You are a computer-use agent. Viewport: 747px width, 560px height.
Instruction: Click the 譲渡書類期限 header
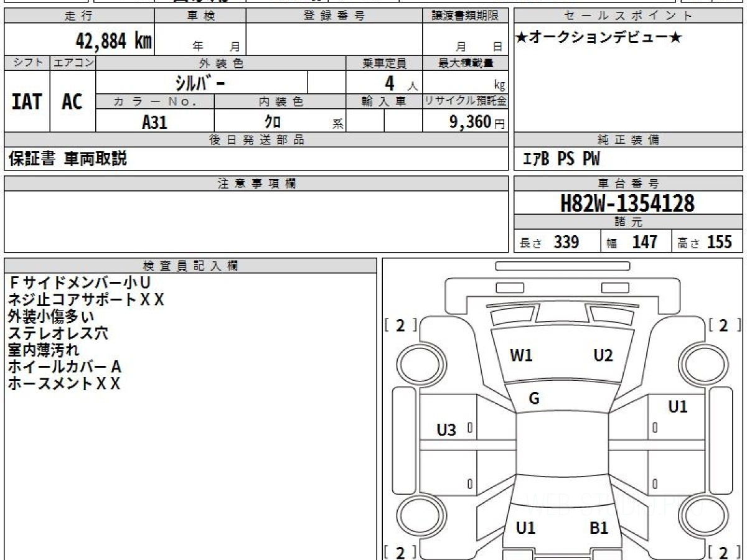click(x=465, y=16)
